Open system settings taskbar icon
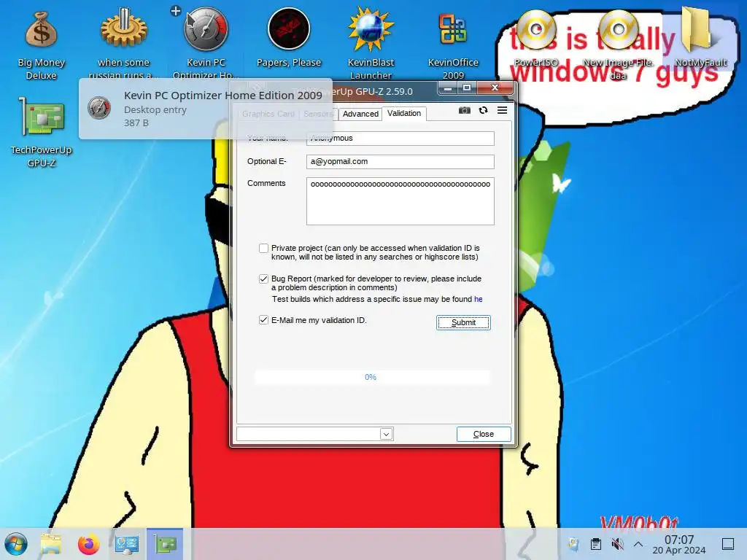This screenshot has width=747, height=560. 127,544
